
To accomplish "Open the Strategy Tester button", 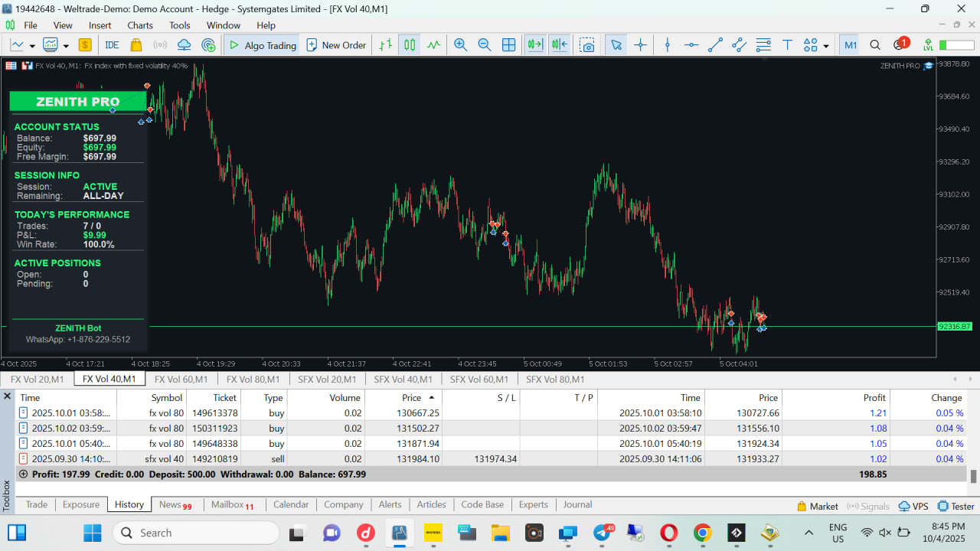I will click(x=956, y=506).
